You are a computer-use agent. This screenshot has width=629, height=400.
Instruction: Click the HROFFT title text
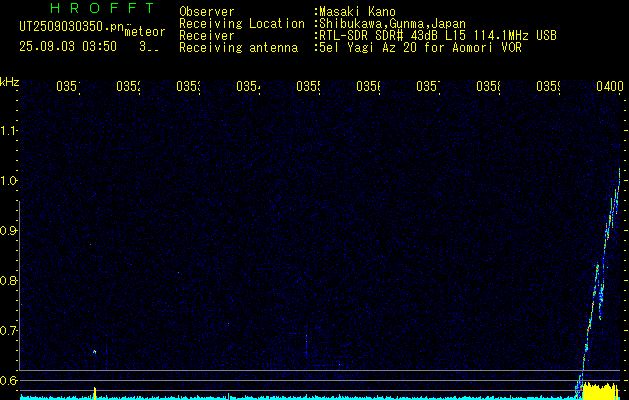(x=103, y=8)
